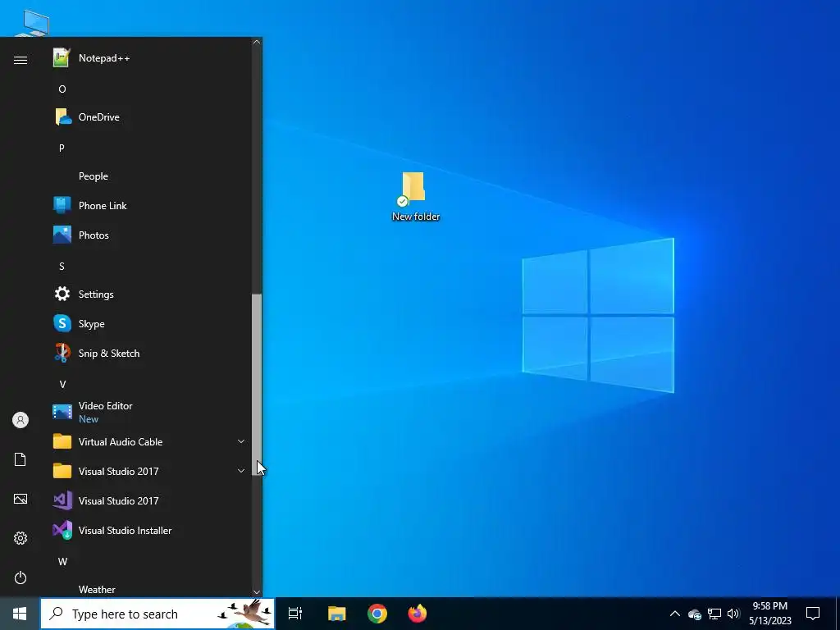Image resolution: width=840 pixels, height=630 pixels.
Task: Expand the Start menu hamburger button
Action: click(x=21, y=60)
